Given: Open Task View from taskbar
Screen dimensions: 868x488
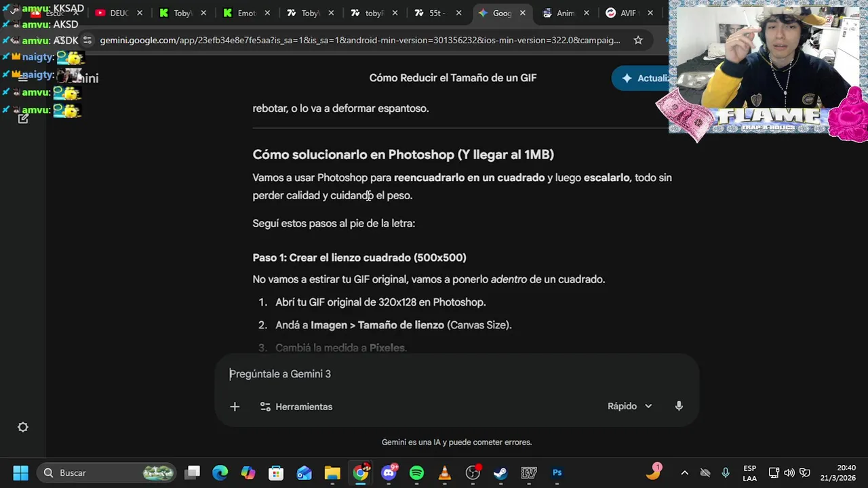Looking at the screenshot, I should point(193,472).
